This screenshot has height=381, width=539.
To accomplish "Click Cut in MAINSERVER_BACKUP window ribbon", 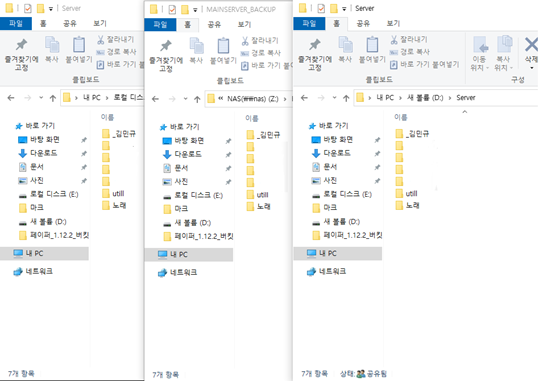I will click(x=260, y=41).
